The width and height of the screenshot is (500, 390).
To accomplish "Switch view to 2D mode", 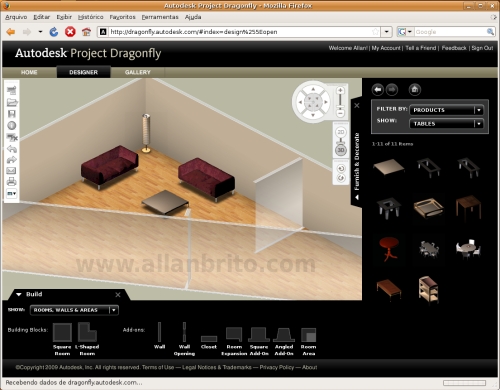I will coord(341,132).
